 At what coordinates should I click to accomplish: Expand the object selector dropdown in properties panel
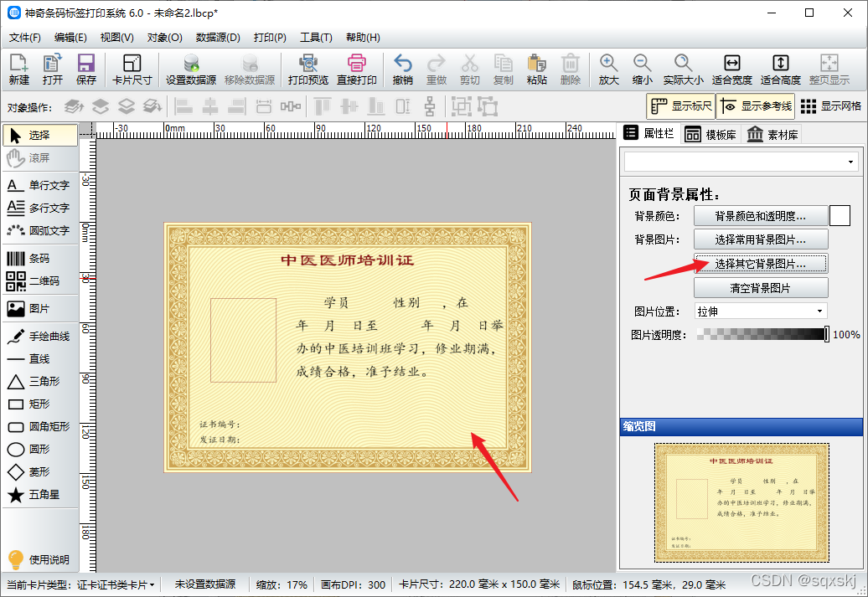850,162
